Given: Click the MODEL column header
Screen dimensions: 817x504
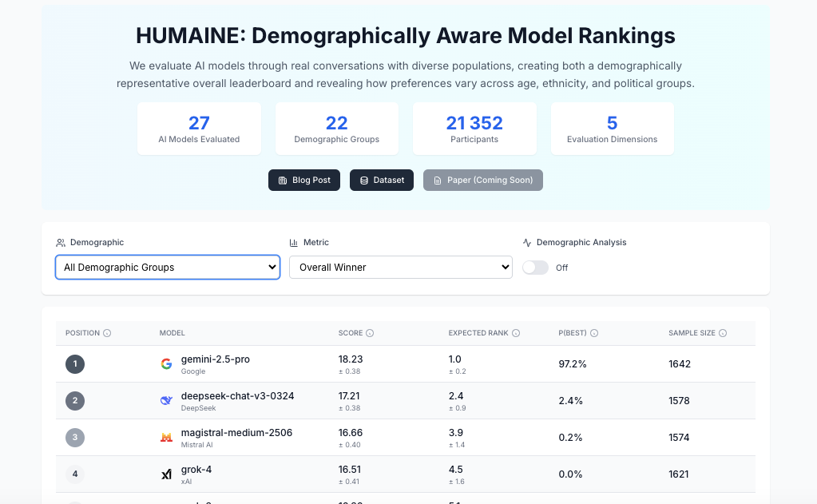Looking at the screenshot, I should (x=172, y=333).
